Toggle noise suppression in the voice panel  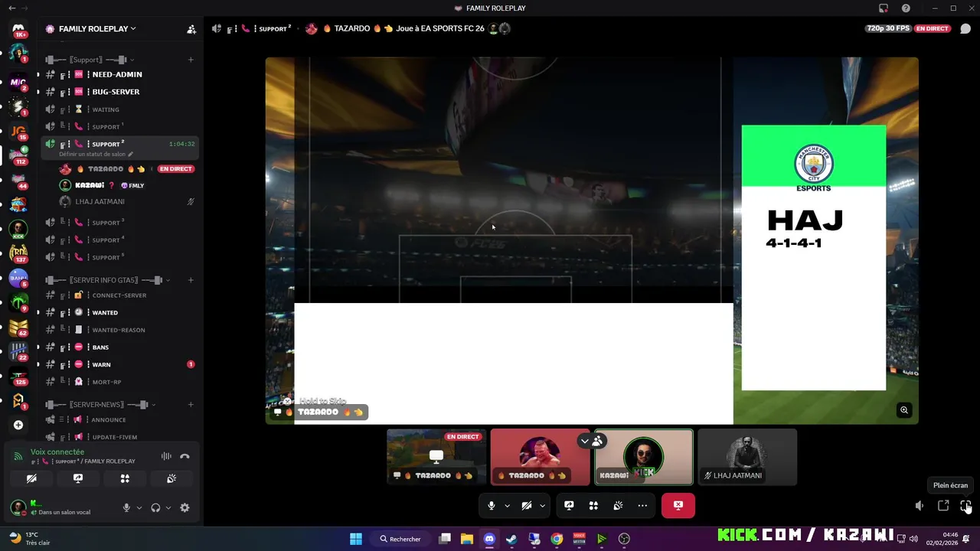(166, 456)
